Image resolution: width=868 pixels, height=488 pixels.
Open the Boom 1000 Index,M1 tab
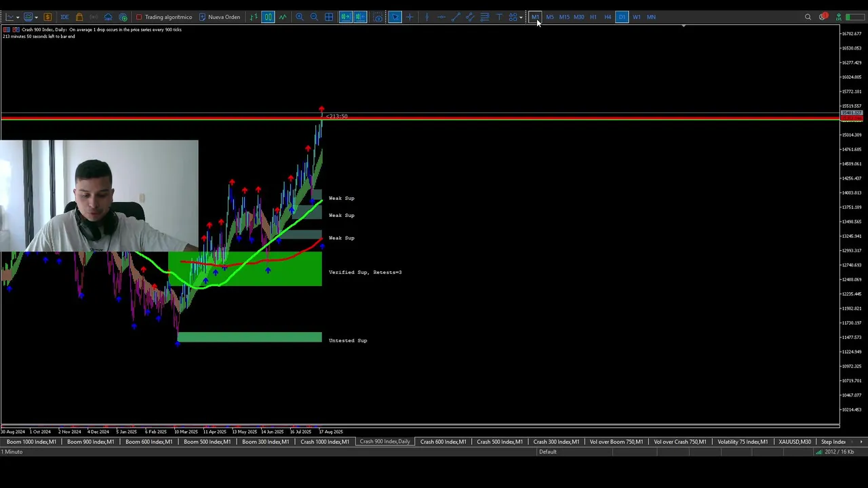tap(31, 442)
